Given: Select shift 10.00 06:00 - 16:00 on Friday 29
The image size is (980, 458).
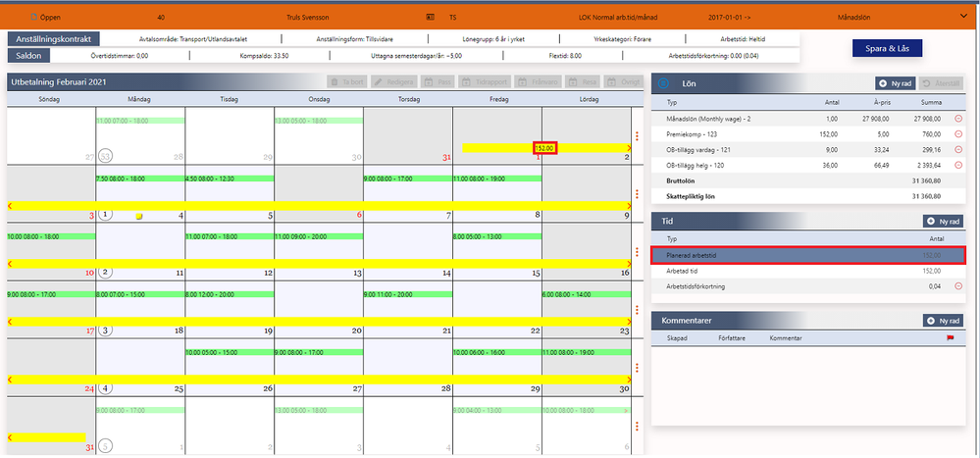Looking at the screenshot, I should click(x=497, y=352).
